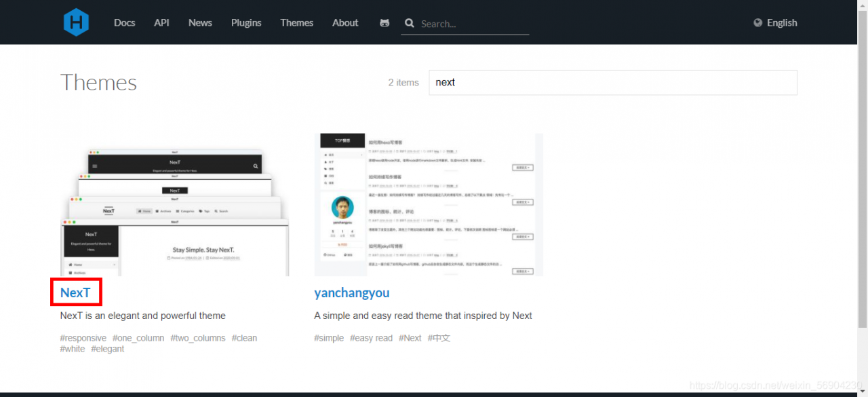Open the yanchangyou theme title link

(x=352, y=292)
